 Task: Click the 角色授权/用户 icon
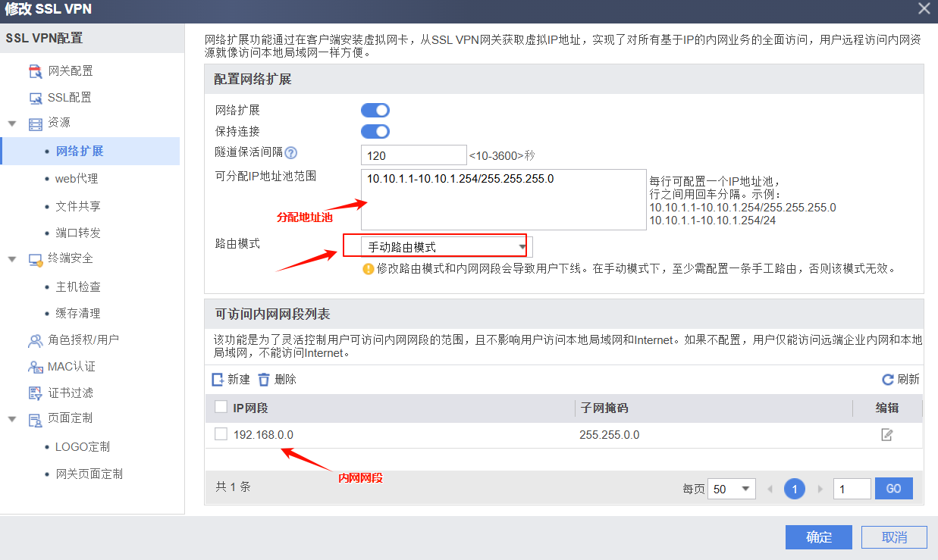(x=36, y=340)
